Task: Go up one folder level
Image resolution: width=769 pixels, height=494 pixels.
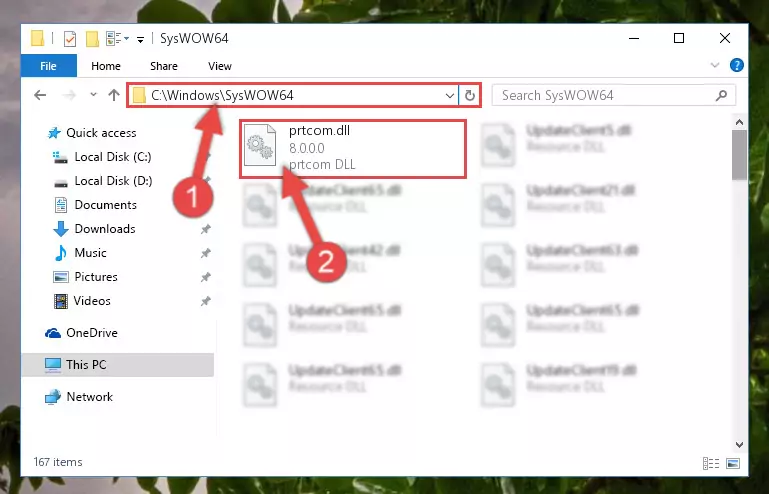Action: (114, 95)
